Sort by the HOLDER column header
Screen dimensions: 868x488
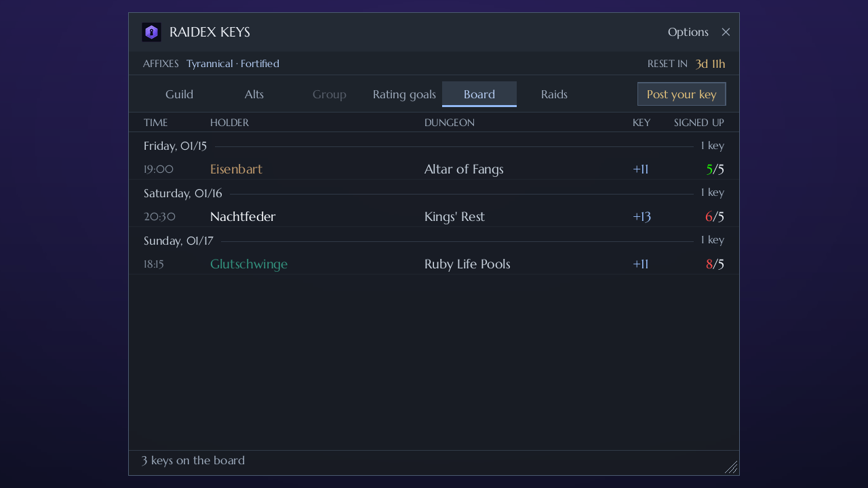229,123
